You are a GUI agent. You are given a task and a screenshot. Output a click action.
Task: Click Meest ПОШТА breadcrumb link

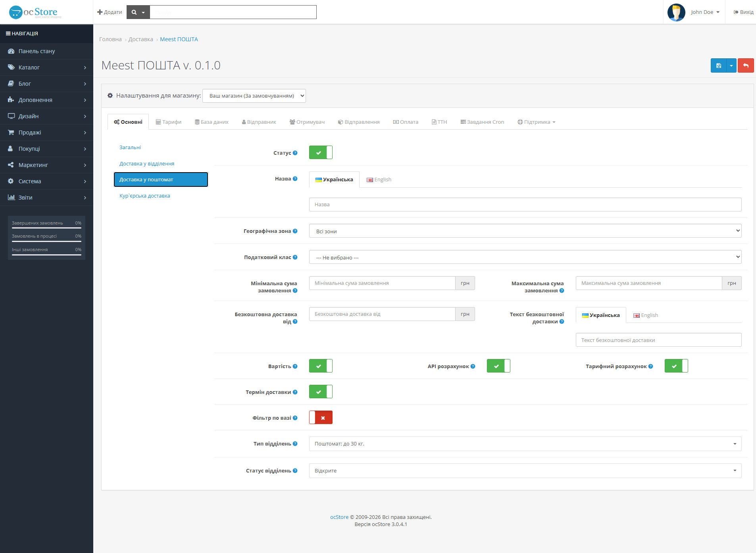pyautogui.click(x=179, y=39)
